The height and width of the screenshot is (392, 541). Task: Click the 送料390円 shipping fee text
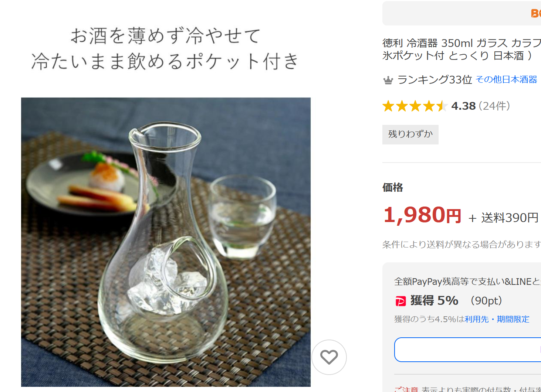(509, 218)
